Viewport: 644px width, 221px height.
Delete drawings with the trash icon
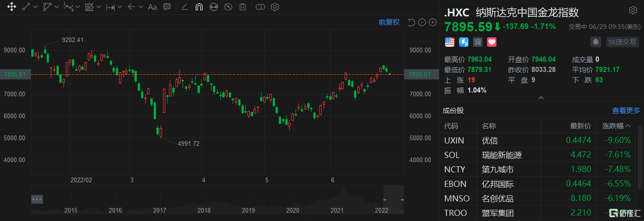(242, 7)
